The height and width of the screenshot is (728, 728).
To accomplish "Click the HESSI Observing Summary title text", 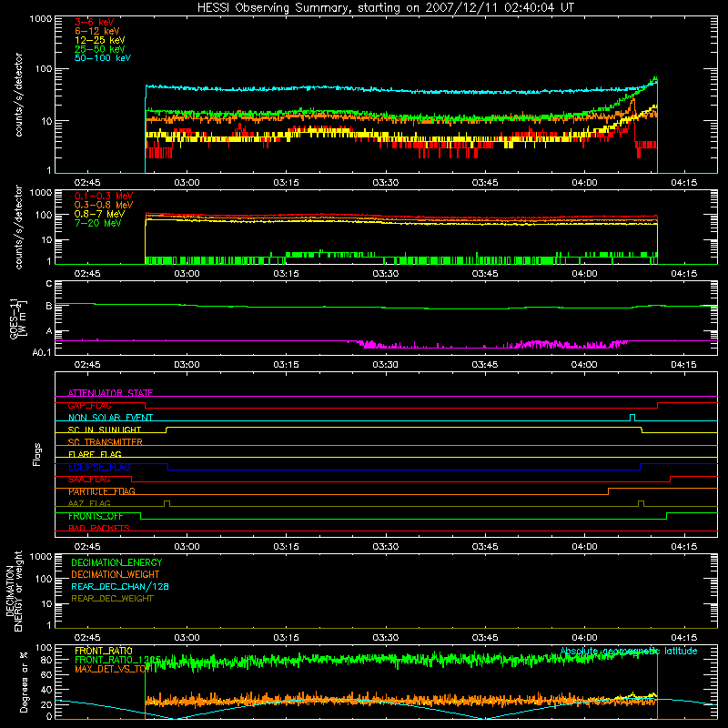I will [385, 8].
